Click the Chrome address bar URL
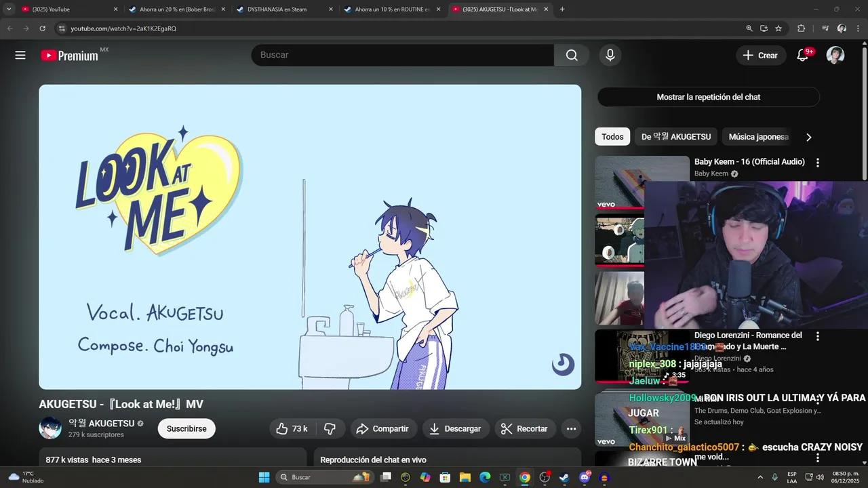868x488 pixels. pos(123,28)
